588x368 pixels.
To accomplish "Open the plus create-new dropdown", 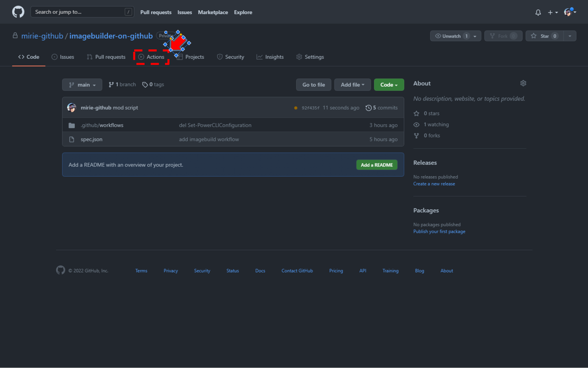I will [x=553, y=12].
